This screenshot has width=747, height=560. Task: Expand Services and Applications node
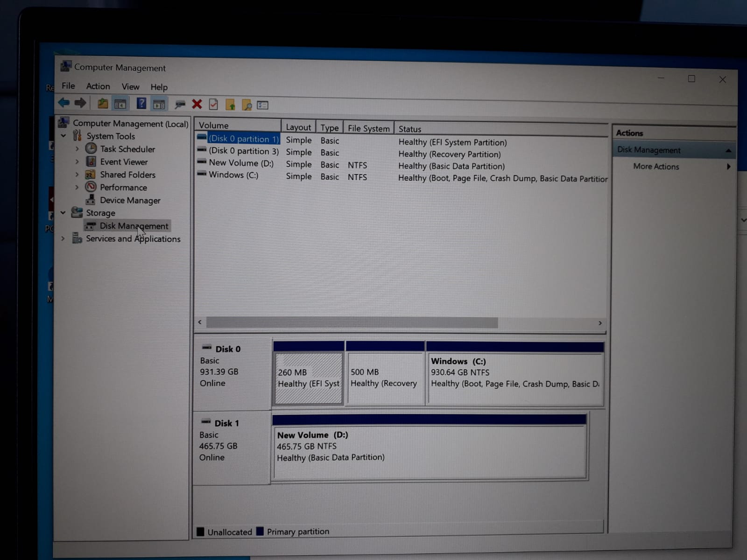click(x=63, y=238)
